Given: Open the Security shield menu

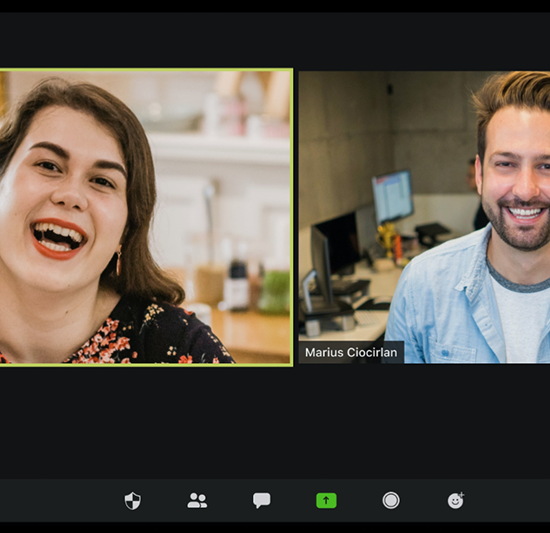Looking at the screenshot, I should (x=133, y=501).
